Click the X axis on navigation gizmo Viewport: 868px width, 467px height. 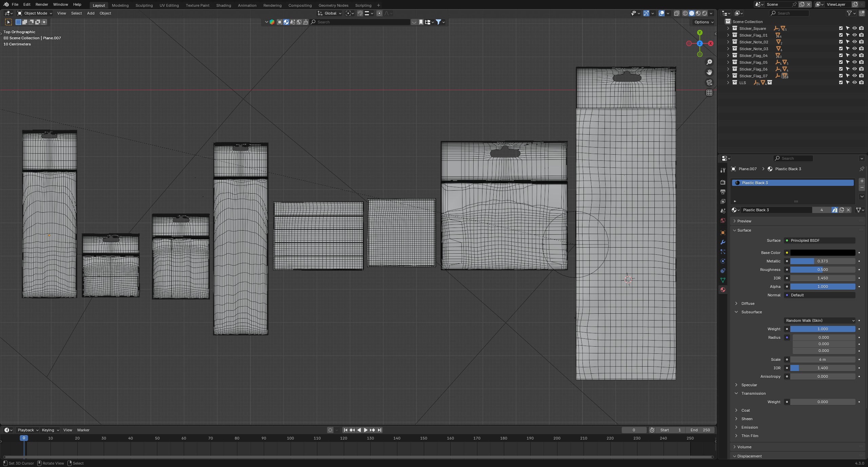pyautogui.click(x=710, y=43)
